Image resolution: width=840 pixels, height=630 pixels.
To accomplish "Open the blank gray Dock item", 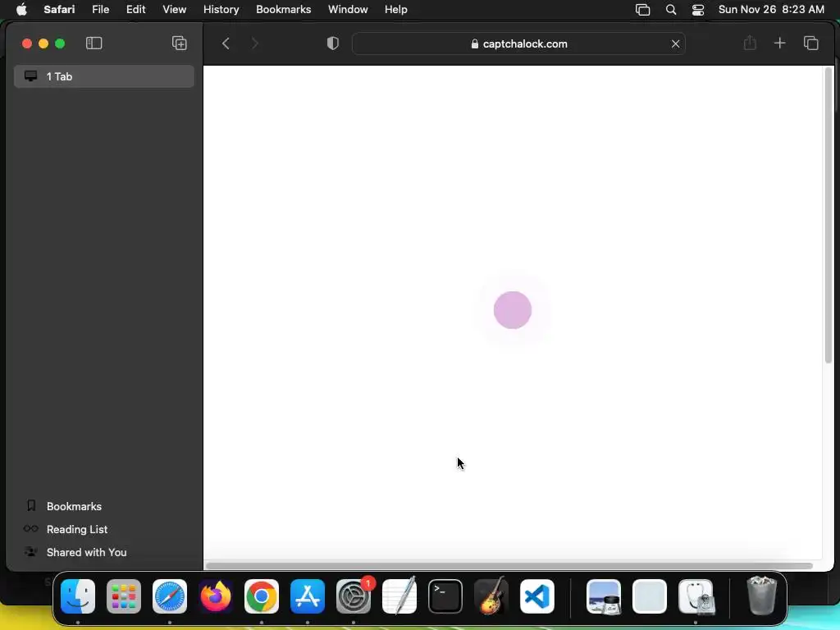I will [x=650, y=596].
